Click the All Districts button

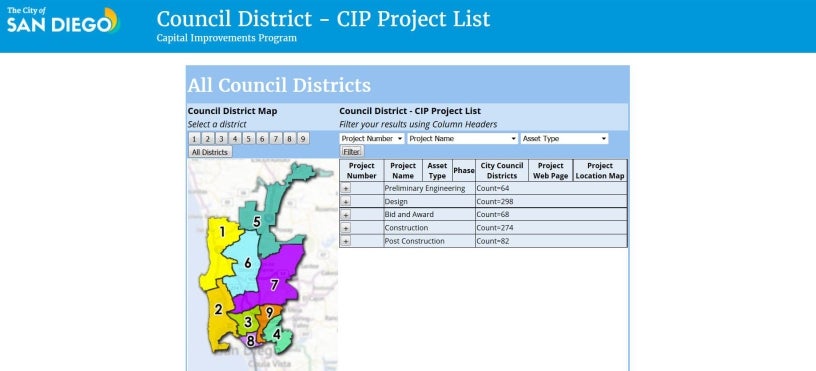pos(210,152)
